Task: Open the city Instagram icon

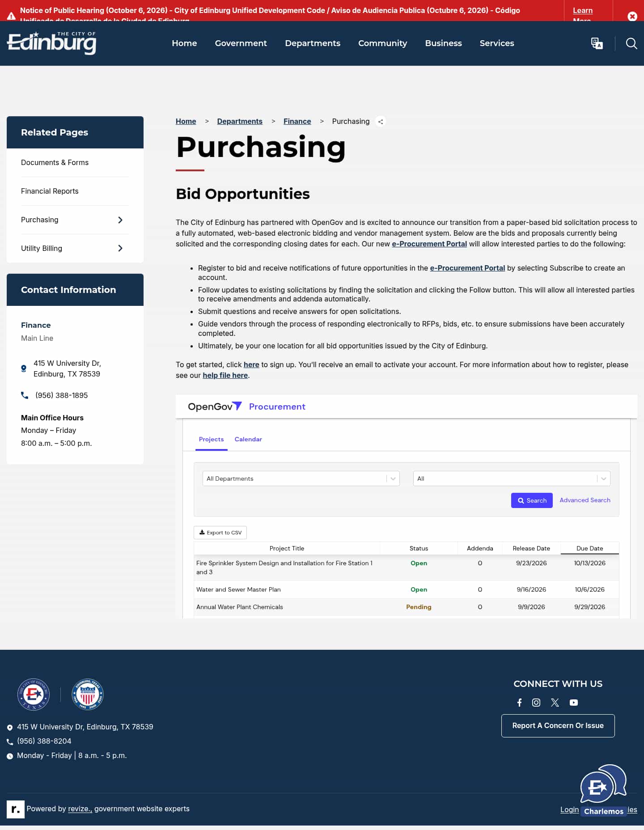Action: pos(536,703)
